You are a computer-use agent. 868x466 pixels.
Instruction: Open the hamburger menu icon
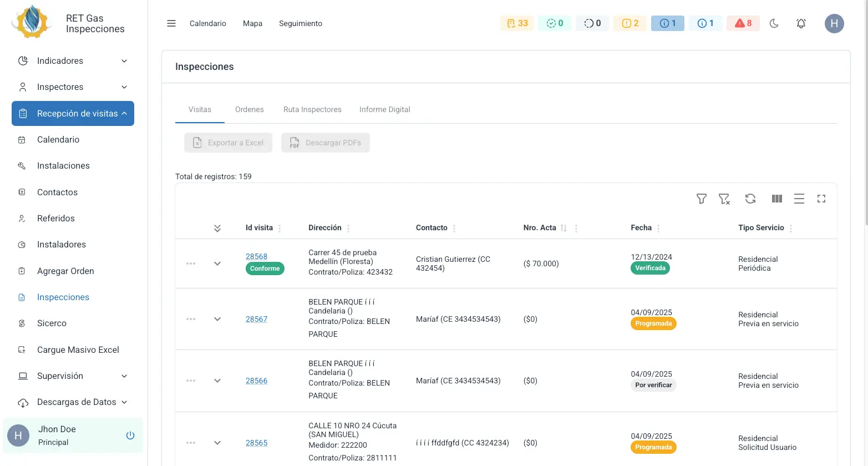click(171, 23)
